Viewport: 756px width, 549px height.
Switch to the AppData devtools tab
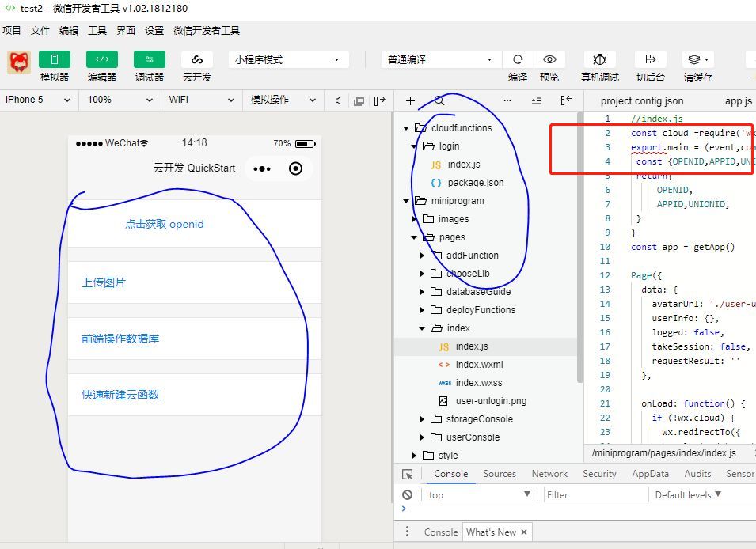click(x=651, y=474)
